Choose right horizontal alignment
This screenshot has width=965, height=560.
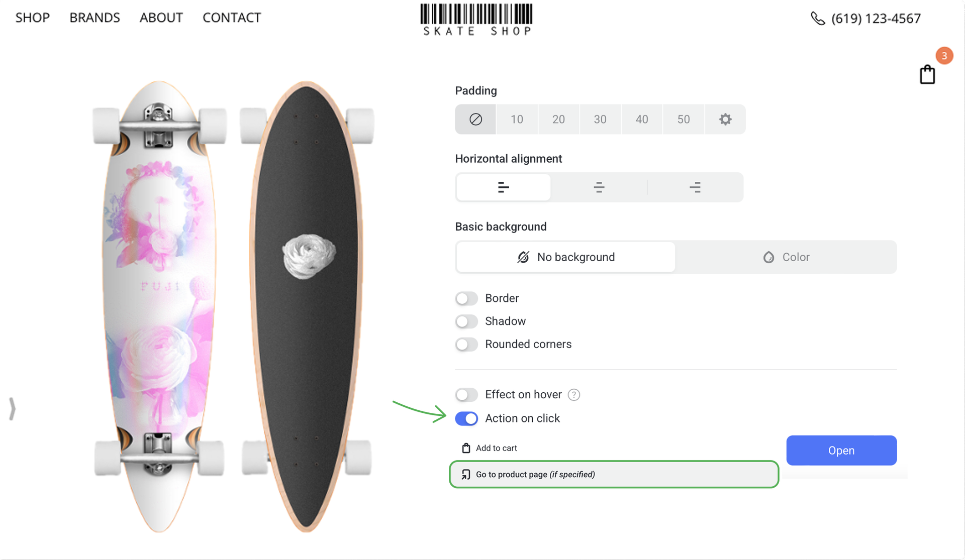pos(695,187)
